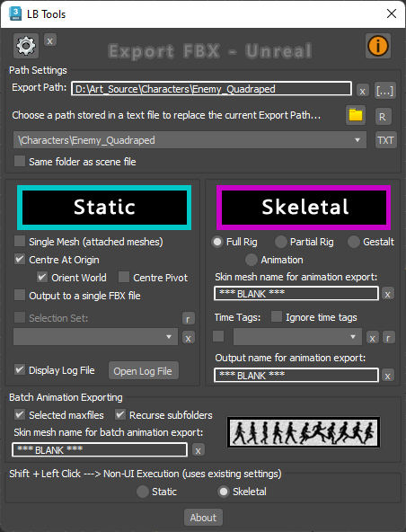The image size is (406, 532).
Task: Open the \Characters\Enemy_Quadraped path dropdown
Action: (x=190, y=140)
